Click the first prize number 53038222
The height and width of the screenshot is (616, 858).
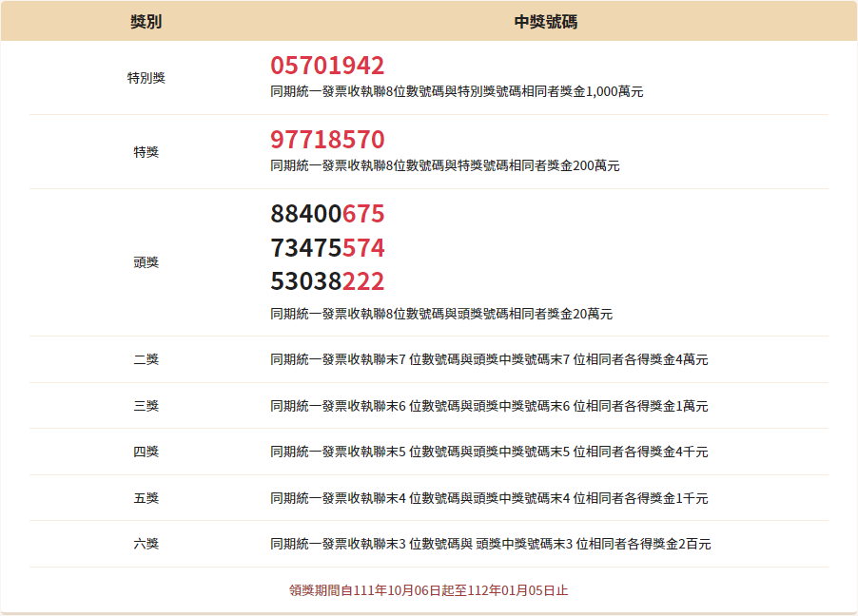click(327, 282)
